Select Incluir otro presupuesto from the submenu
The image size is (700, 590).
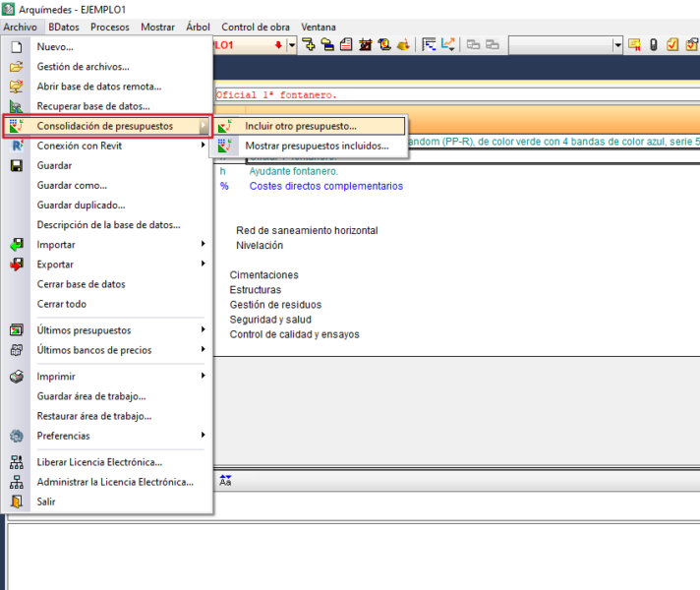point(301,126)
